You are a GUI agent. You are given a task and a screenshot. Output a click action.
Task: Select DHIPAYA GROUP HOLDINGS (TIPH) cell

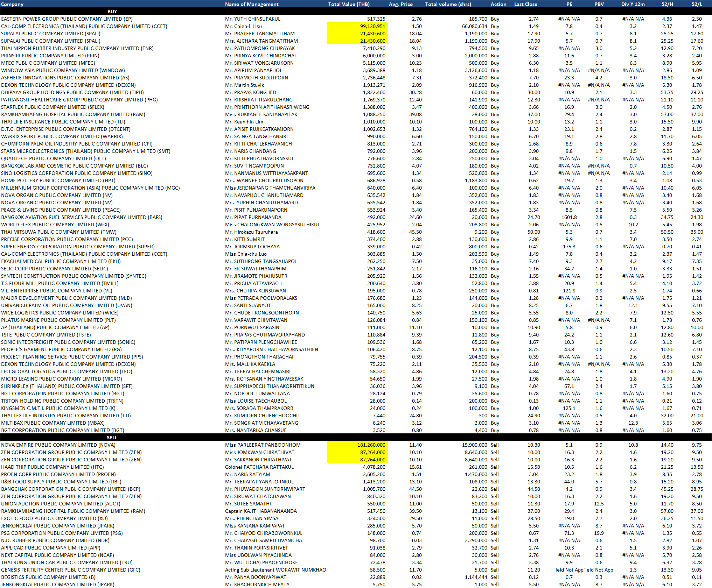[x=72, y=92]
